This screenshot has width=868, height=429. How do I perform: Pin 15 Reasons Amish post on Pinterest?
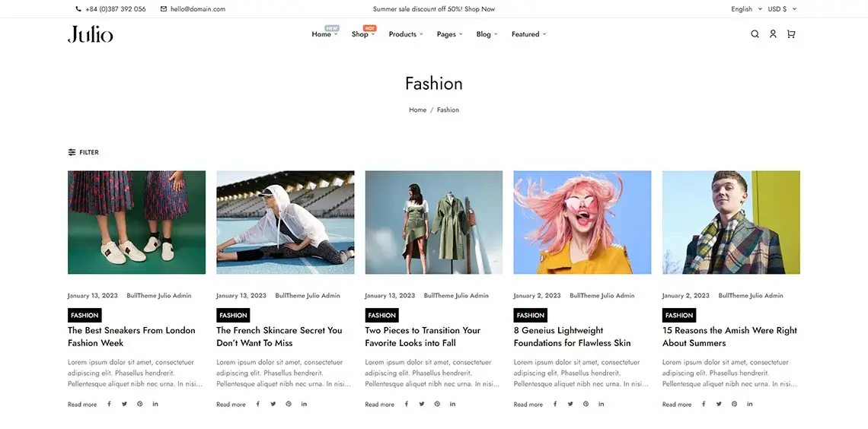pyautogui.click(x=735, y=404)
